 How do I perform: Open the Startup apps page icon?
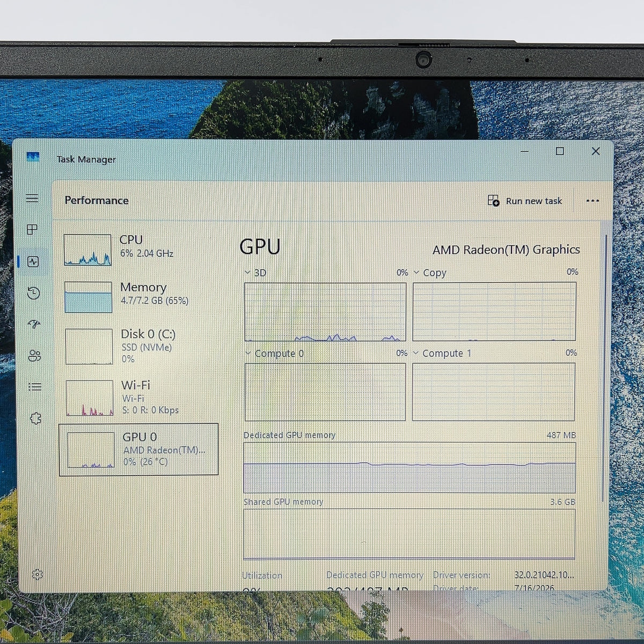click(x=34, y=324)
